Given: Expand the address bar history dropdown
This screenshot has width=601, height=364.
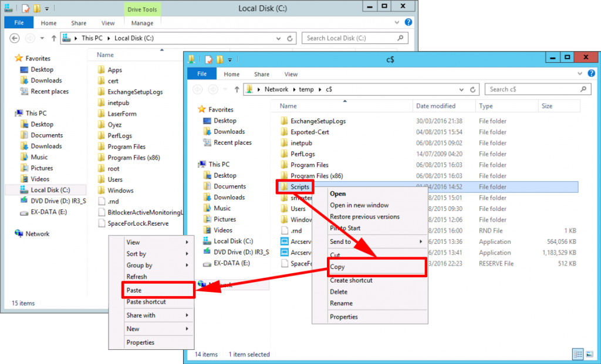Looking at the screenshot, I should [462, 90].
